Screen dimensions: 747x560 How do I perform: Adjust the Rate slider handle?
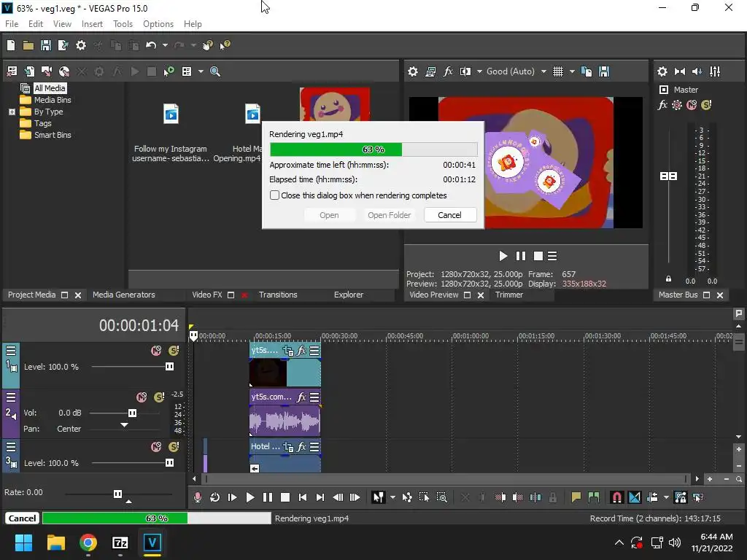117,494
